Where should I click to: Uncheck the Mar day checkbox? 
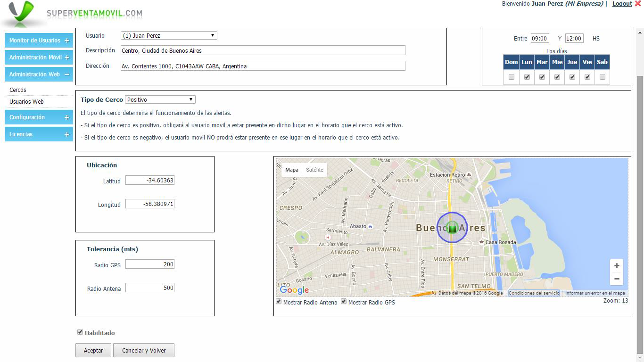tap(542, 77)
